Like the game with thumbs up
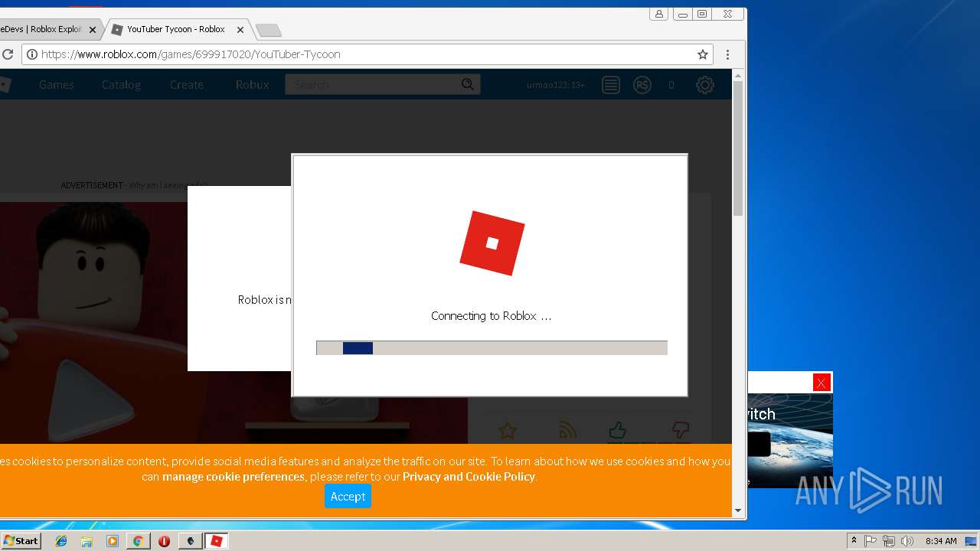 tap(617, 430)
